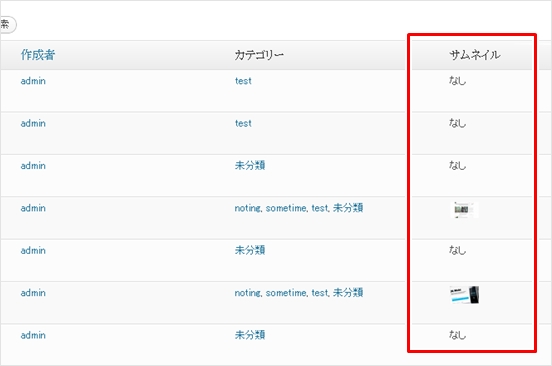This screenshot has height=366, width=552.
Task: Open the sixth row thumbnail with dark device
Action: pyautogui.click(x=464, y=295)
